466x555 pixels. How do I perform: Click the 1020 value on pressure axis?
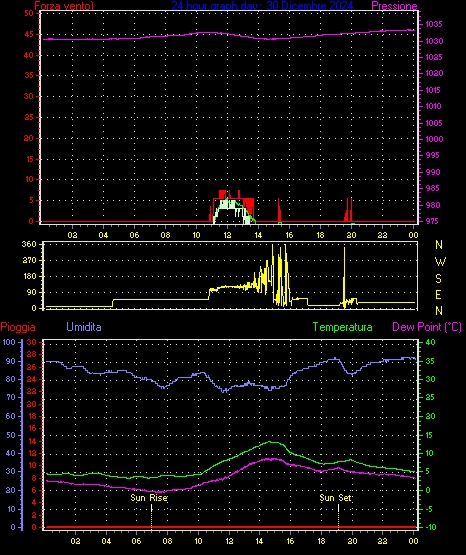pos(434,73)
